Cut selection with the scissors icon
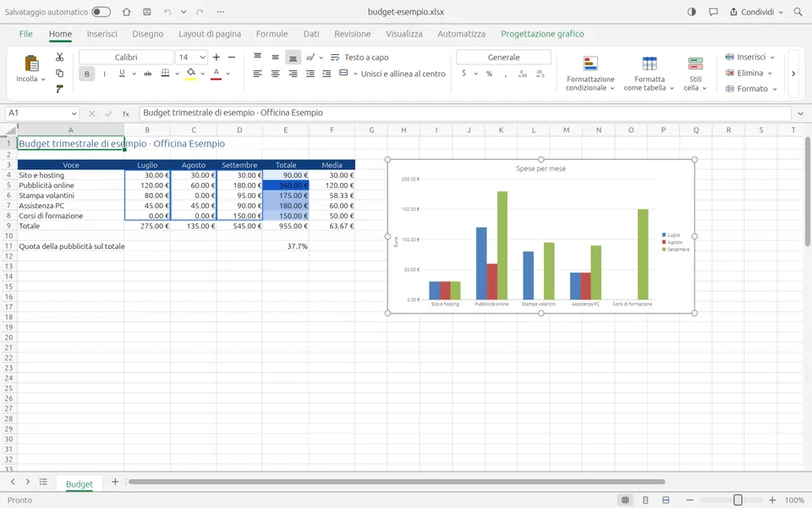The height and width of the screenshot is (508, 812). tap(59, 57)
